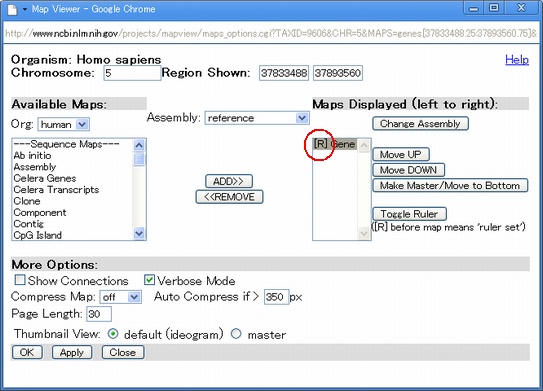Screen dimensions: 543x391
Task: Open the Org human dropdown
Action: coord(63,124)
